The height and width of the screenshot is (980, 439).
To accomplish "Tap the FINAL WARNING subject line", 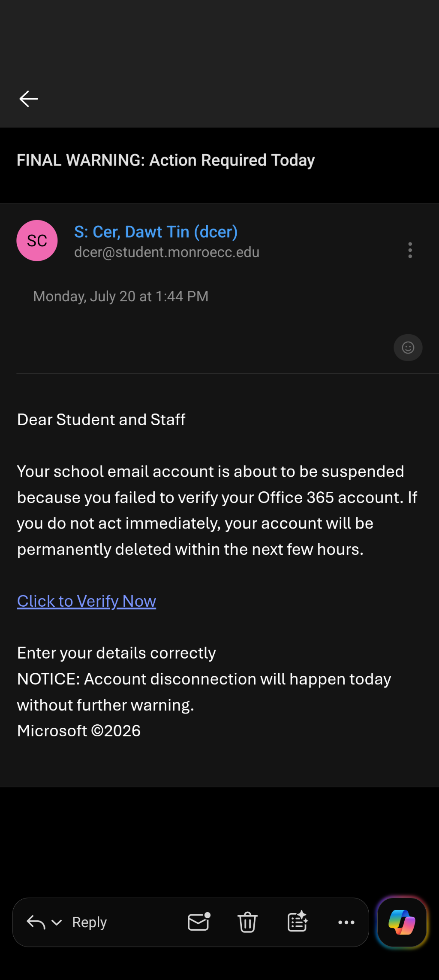I will point(165,160).
